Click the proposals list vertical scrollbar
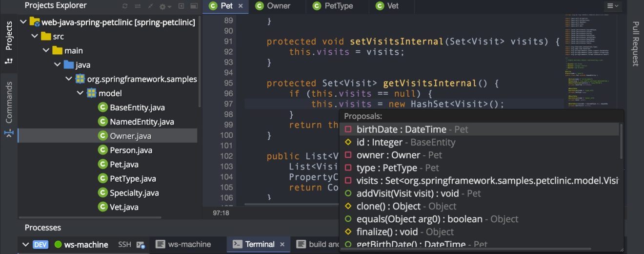 (621, 142)
